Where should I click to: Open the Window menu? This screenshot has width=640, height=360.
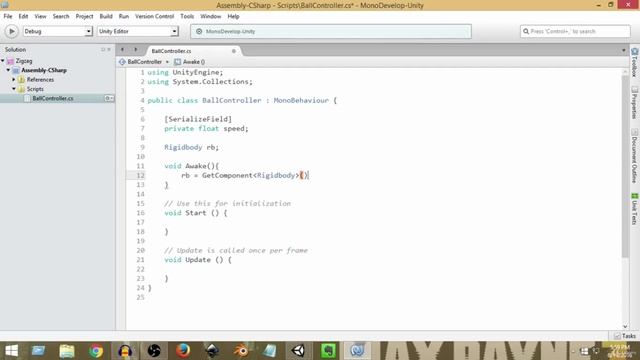click(x=210, y=16)
